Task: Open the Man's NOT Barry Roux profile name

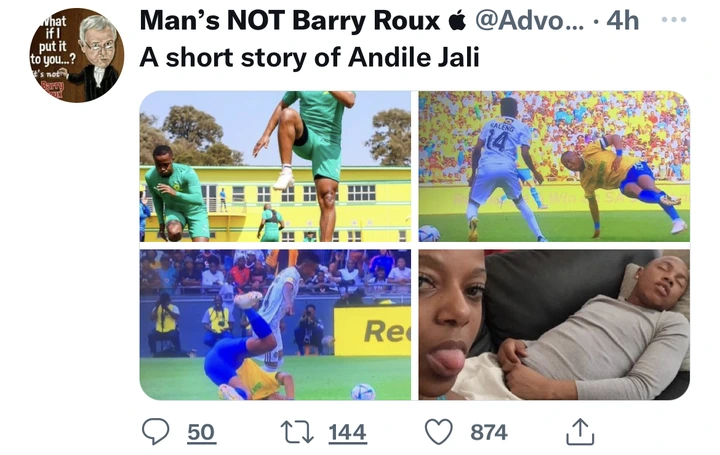Action: click(x=289, y=21)
